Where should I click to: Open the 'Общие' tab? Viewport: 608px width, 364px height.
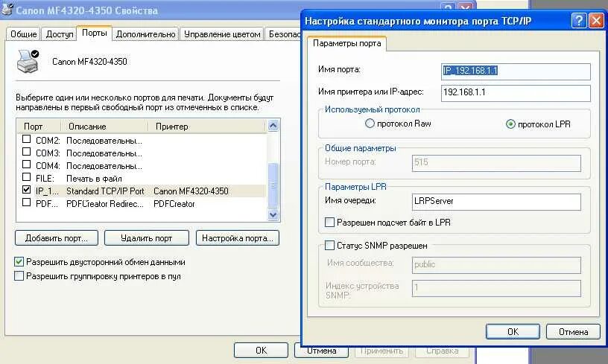[x=23, y=34]
